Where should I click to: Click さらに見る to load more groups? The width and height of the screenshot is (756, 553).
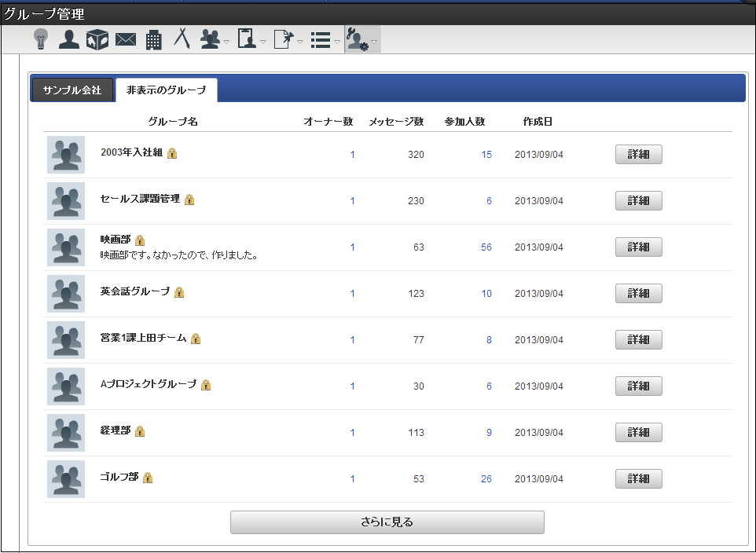(387, 522)
